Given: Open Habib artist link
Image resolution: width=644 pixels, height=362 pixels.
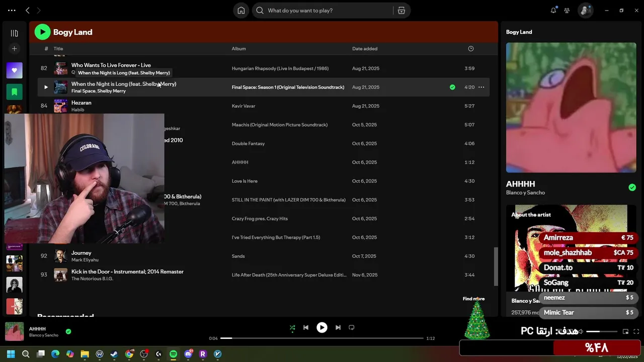Looking at the screenshot, I should click(77, 110).
